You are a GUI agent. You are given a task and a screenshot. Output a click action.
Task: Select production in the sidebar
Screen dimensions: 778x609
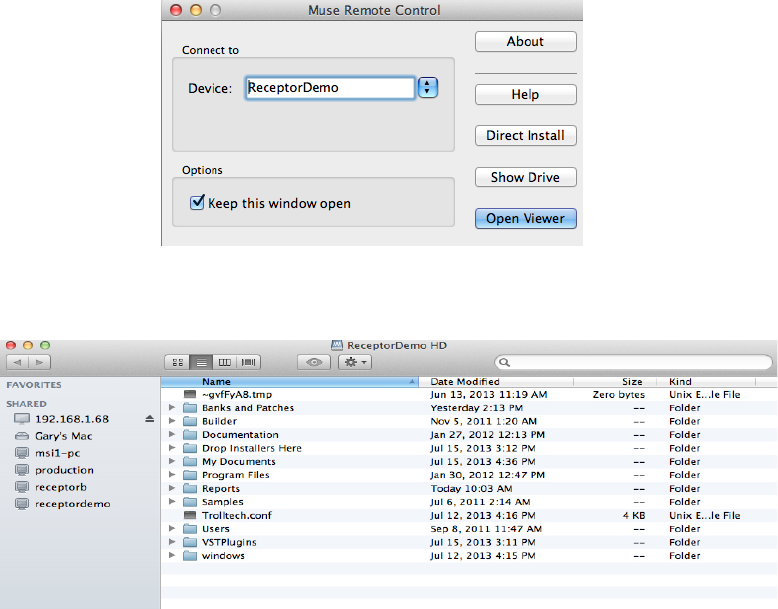[64, 470]
